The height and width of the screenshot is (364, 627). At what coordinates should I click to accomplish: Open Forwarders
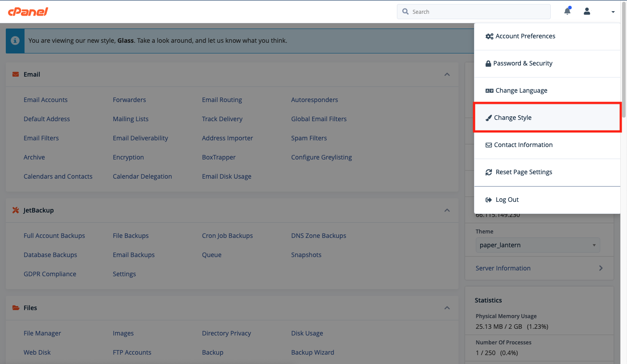point(129,100)
